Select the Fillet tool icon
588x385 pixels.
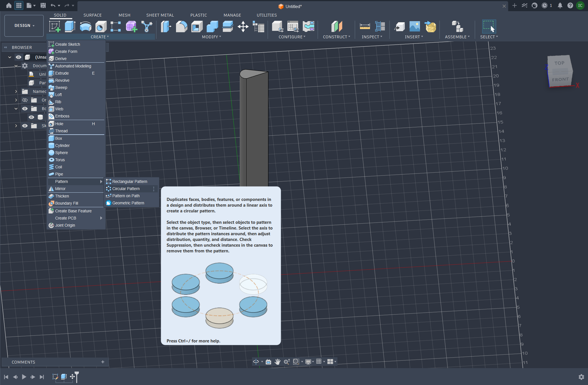click(x=181, y=26)
